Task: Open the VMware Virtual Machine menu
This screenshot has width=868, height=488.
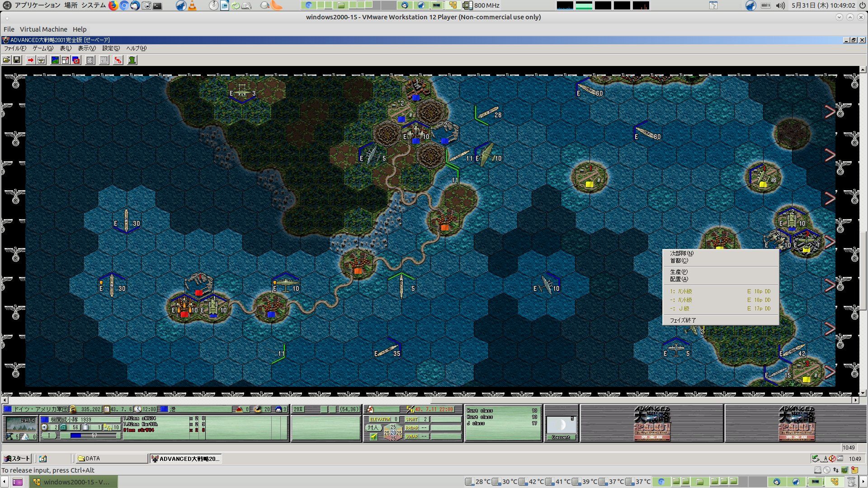Action: point(43,29)
